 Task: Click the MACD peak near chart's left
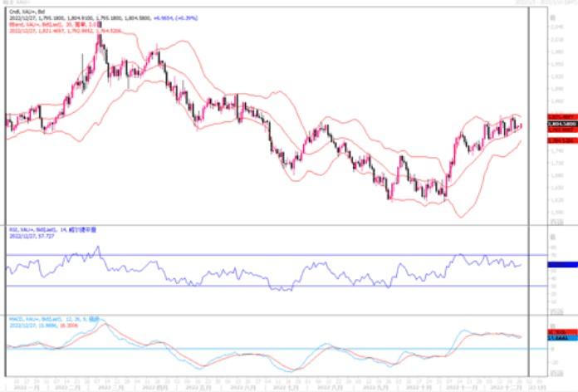[x=101, y=321]
